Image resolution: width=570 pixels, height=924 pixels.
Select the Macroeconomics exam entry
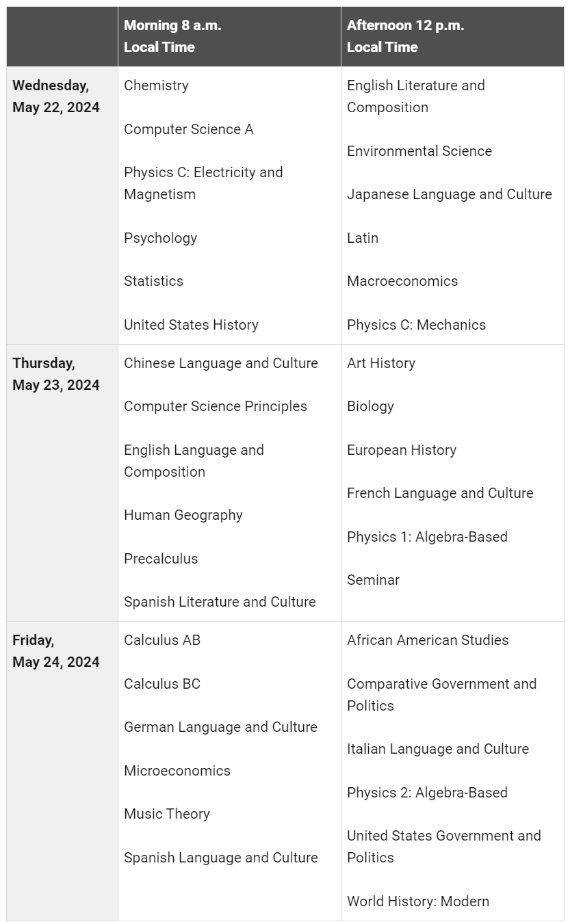click(x=402, y=281)
